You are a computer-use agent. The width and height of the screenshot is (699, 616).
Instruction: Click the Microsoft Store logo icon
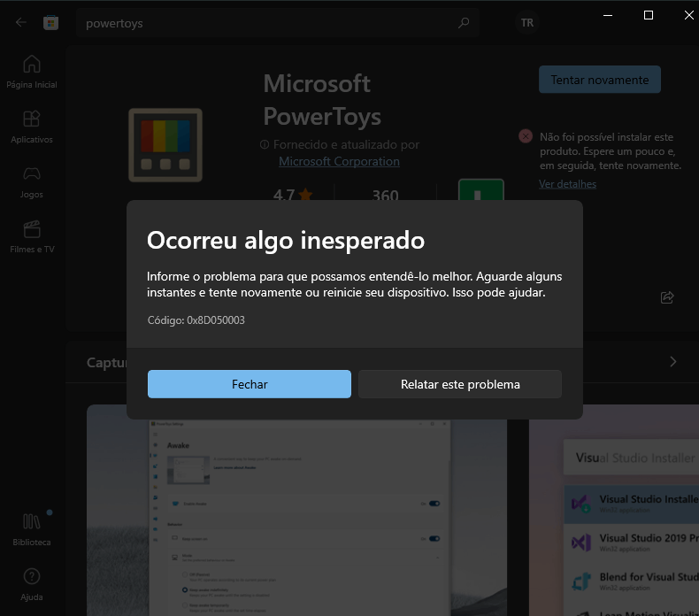pos(50,23)
